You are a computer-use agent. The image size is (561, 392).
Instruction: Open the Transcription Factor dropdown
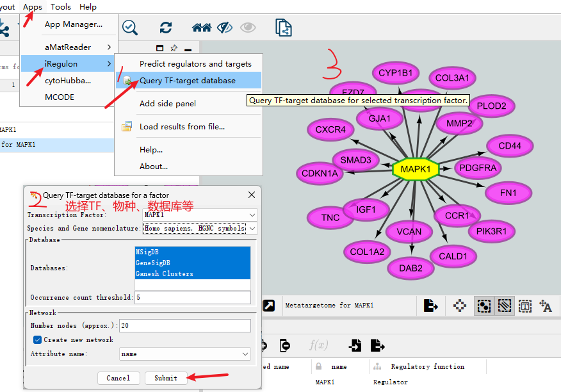[252, 215]
